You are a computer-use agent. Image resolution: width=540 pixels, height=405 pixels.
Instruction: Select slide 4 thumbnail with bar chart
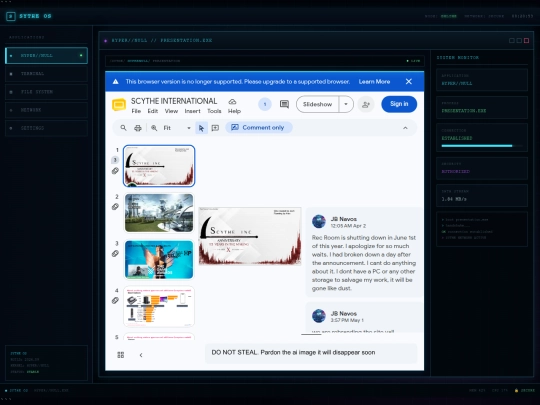coord(159,307)
